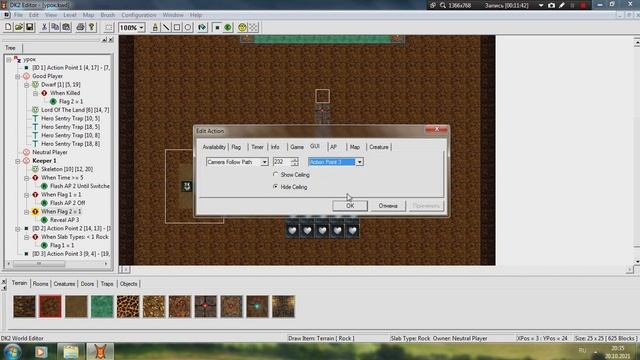Viewport: 640px width, 360px height.
Task: Open the zoom 100% dropdown
Action: tap(142, 28)
